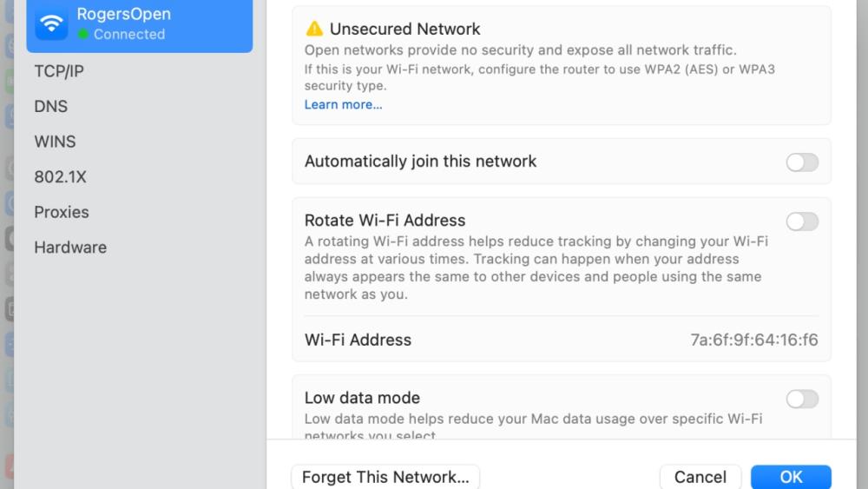Click the Connected status text

click(129, 35)
